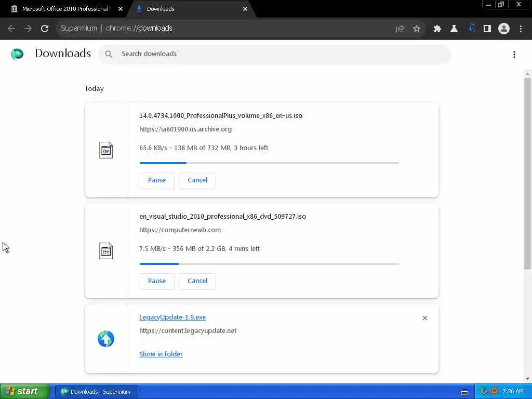This screenshot has width=532, height=399.
Task: Select Downloads - Supermium taskbar button
Action: point(96,392)
